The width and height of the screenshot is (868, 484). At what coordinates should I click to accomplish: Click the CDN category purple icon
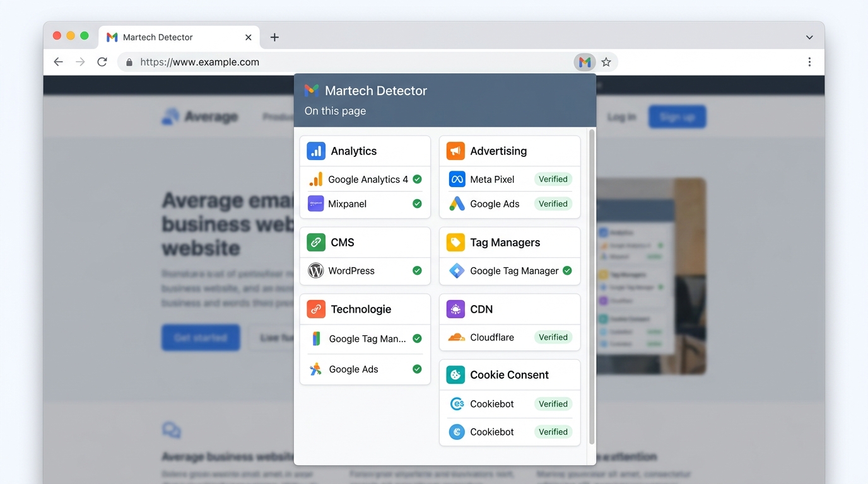point(455,309)
